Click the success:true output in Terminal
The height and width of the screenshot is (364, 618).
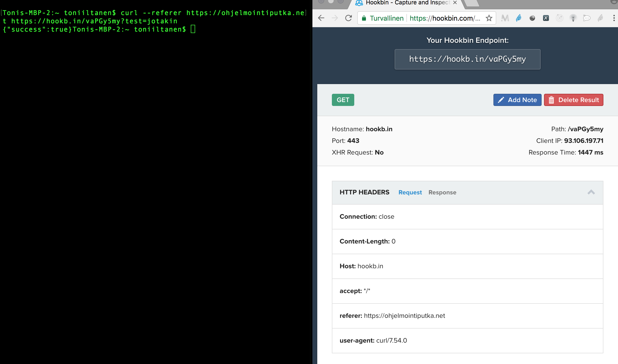[x=37, y=29]
